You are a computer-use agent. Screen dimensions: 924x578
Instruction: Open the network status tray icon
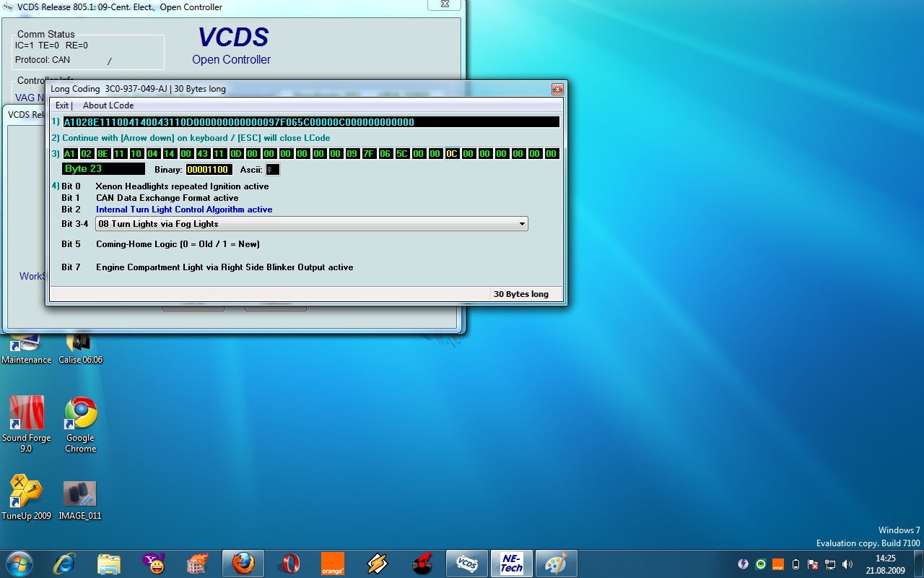click(x=830, y=564)
